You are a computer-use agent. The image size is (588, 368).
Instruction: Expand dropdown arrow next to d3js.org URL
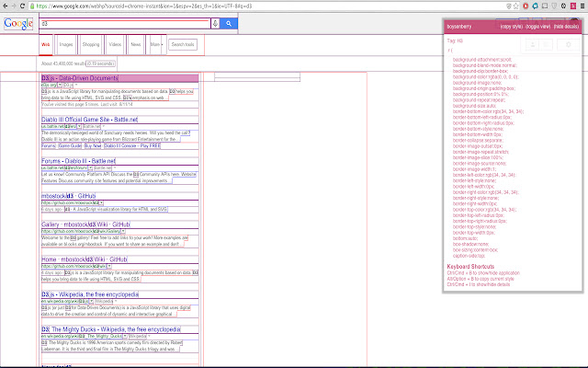pyautogui.click(x=60, y=86)
